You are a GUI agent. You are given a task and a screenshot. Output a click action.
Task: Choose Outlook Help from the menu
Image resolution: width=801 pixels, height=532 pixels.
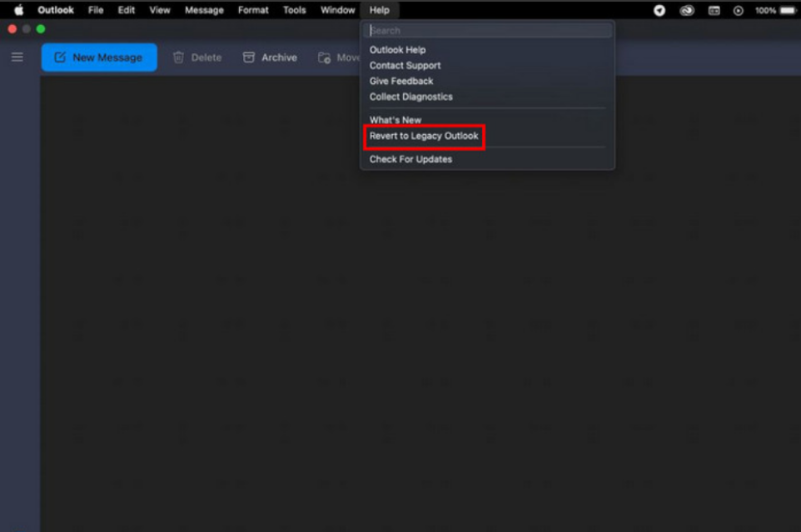(x=397, y=50)
